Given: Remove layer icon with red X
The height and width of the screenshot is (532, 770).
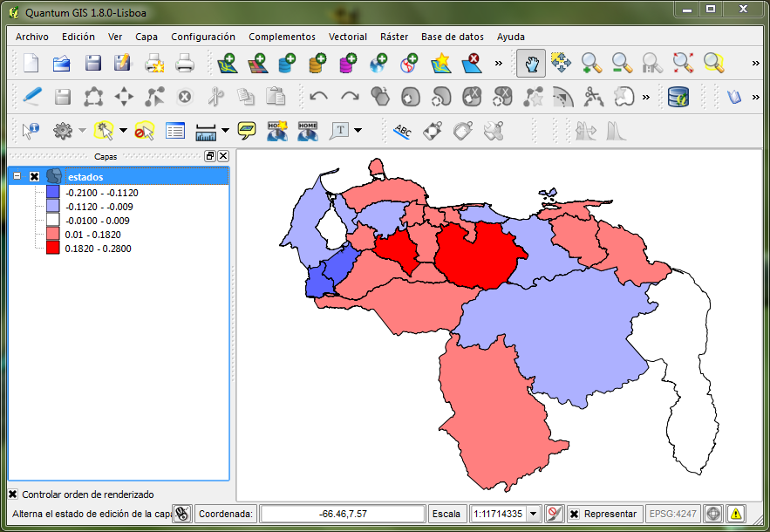Looking at the screenshot, I should click(470, 64).
